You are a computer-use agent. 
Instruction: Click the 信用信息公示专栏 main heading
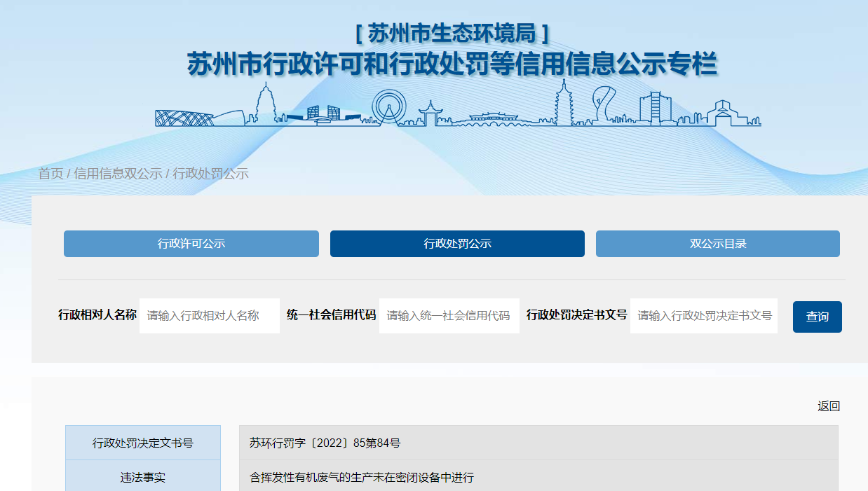[x=452, y=64]
